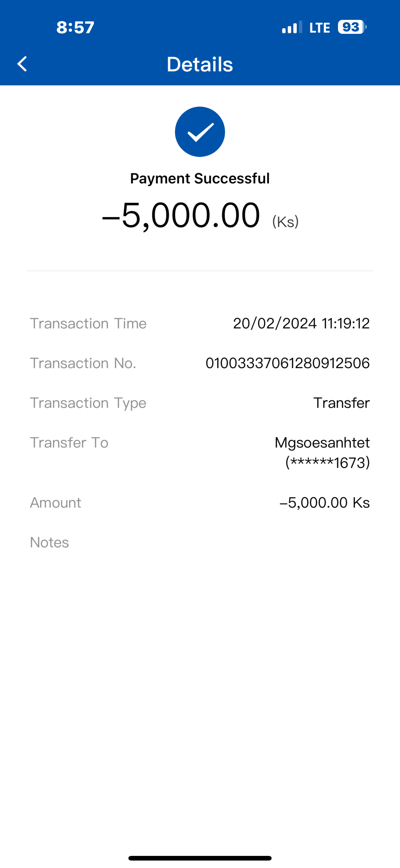The width and height of the screenshot is (400, 868).
Task: Click the blue success checkmark icon
Action: (x=200, y=132)
